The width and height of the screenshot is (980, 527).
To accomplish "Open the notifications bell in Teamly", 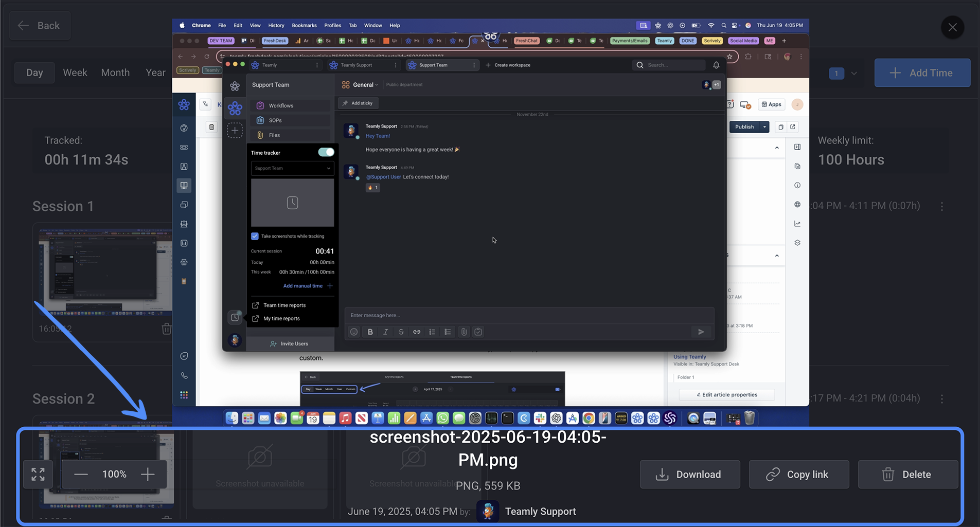I will (x=716, y=65).
